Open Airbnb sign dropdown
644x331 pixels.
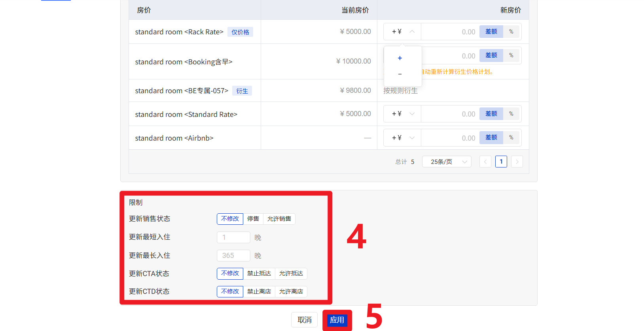(402, 137)
